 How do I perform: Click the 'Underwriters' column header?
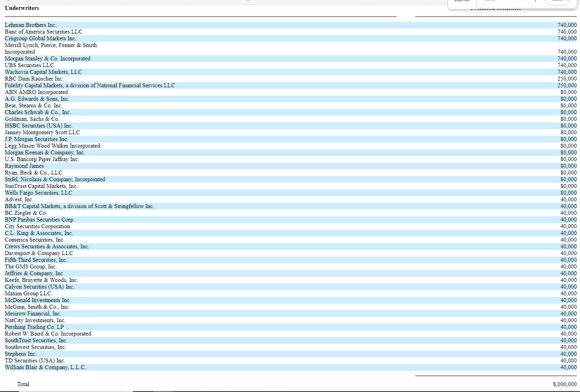tap(22, 8)
